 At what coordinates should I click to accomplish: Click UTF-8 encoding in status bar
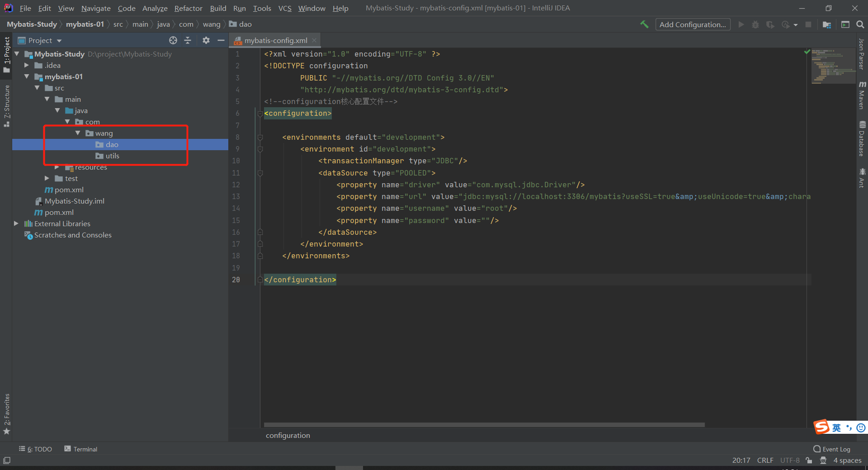tap(790, 461)
